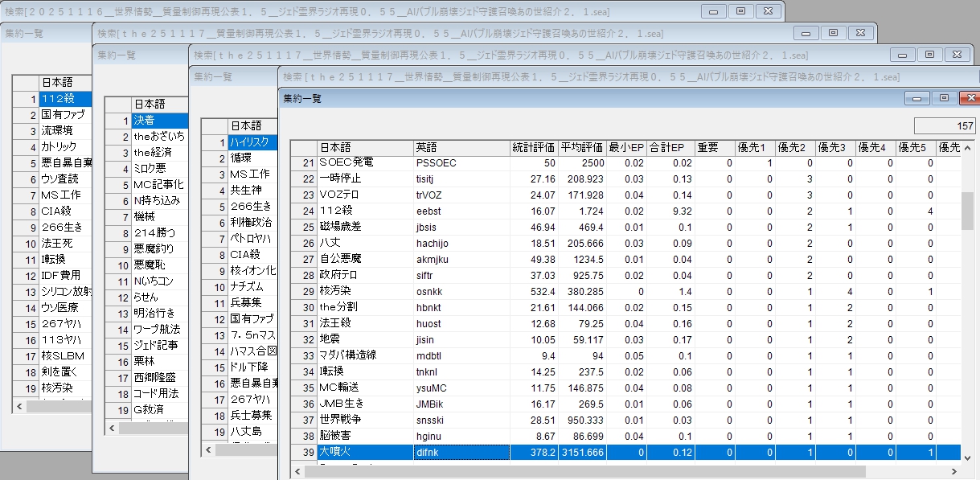Select the 西郷隆盛 entry
The width and height of the screenshot is (980, 480).
[159, 378]
